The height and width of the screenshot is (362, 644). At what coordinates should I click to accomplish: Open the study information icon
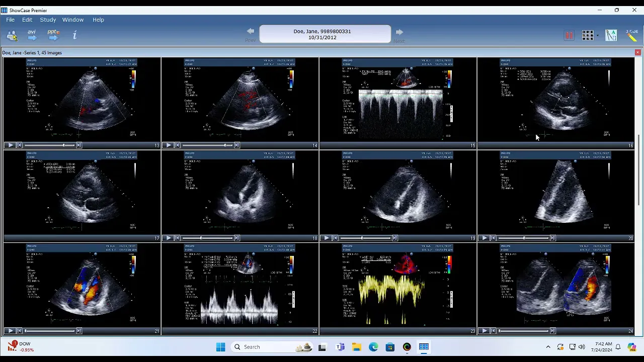tap(74, 35)
